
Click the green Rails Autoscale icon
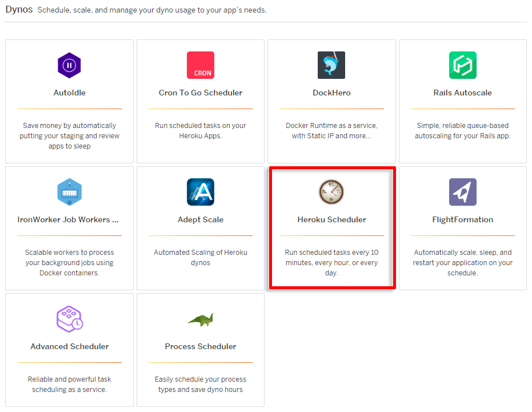tap(463, 65)
